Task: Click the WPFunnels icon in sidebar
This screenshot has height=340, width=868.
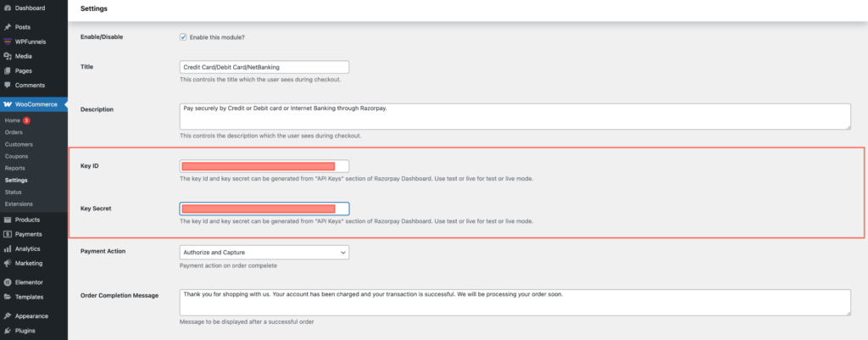Action: (7, 42)
